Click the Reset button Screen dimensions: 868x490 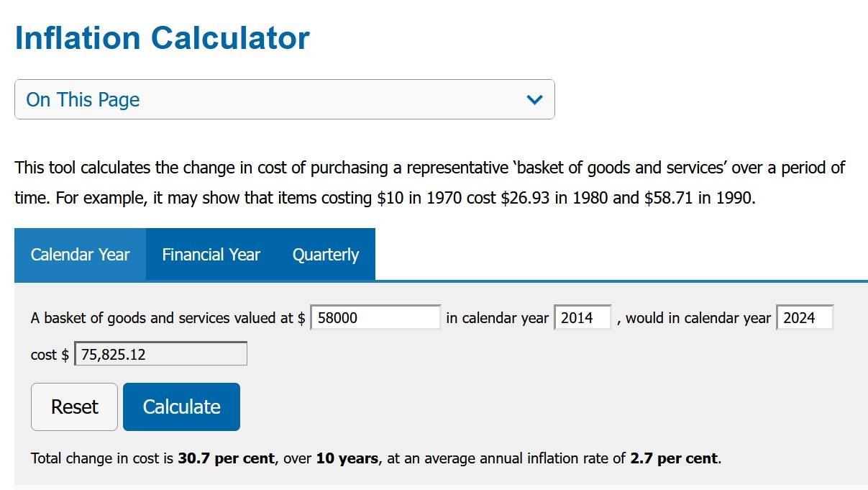(74, 407)
